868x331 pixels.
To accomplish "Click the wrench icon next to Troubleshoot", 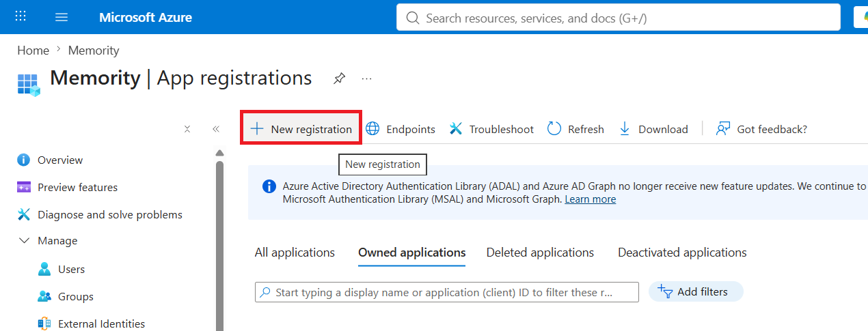I will (456, 128).
